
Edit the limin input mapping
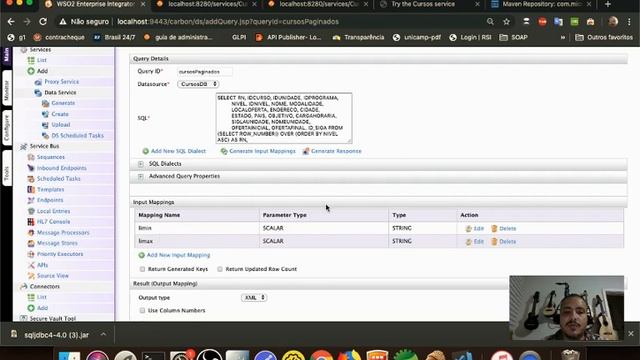click(475, 229)
